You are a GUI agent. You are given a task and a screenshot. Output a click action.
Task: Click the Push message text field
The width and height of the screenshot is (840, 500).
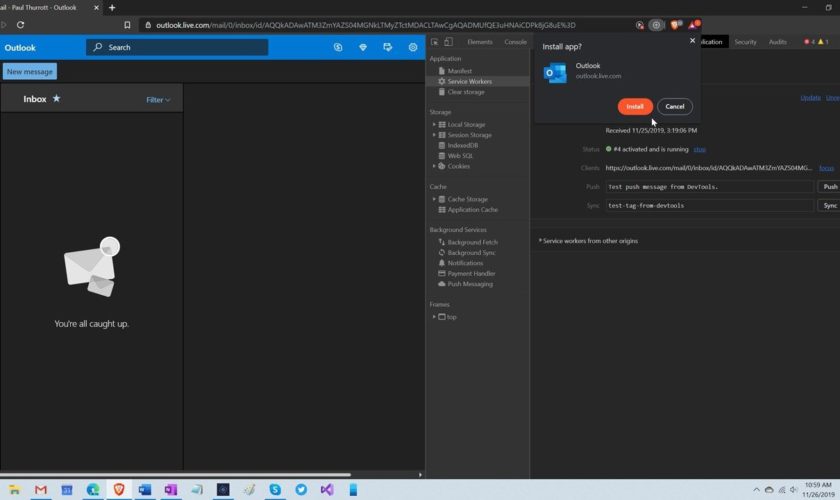pyautogui.click(x=709, y=187)
